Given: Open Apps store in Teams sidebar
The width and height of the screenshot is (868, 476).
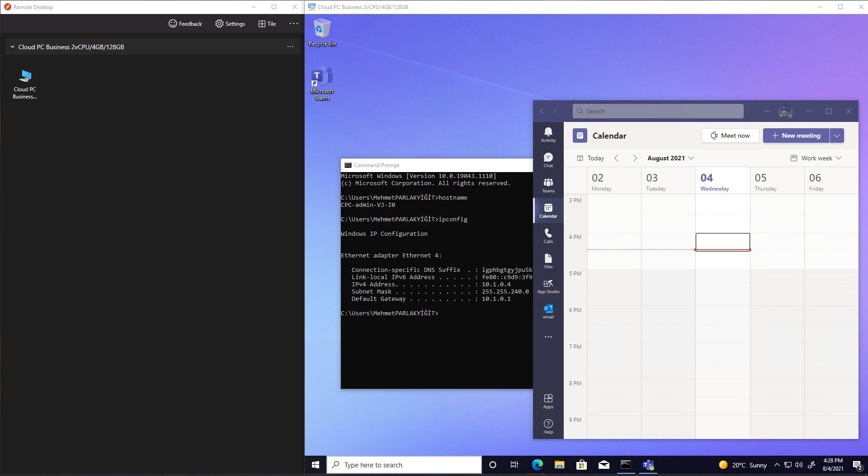Looking at the screenshot, I should click(548, 401).
